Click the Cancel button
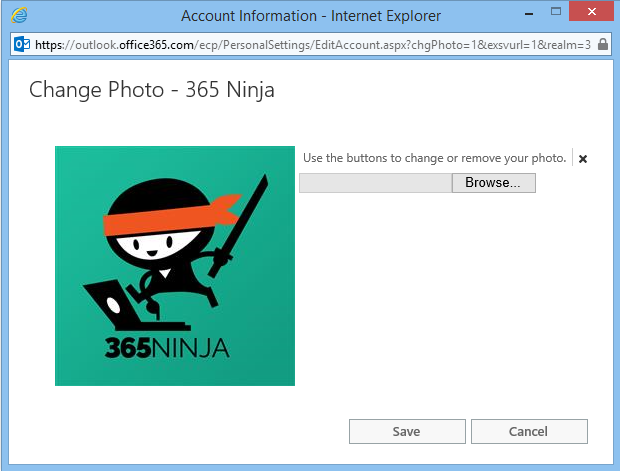The image size is (620, 471). pos(529,431)
